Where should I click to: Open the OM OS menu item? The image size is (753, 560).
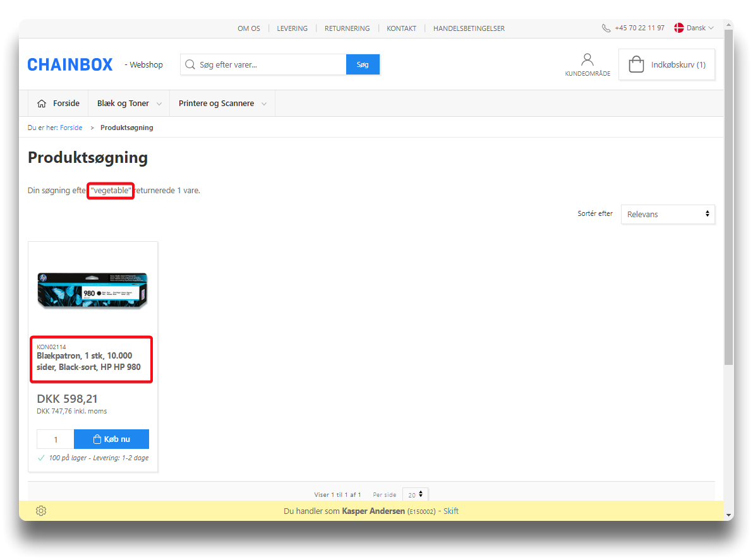pyautogui.click(x=249, y=28)
